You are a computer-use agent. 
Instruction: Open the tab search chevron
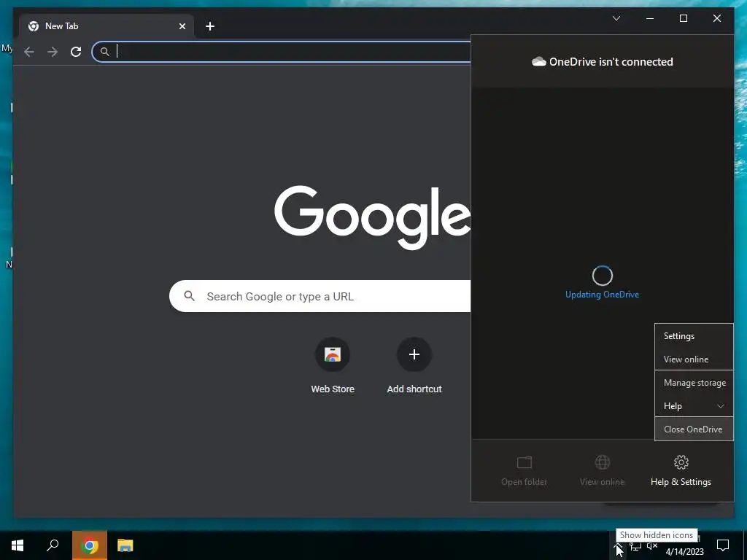tap(616, 18)
